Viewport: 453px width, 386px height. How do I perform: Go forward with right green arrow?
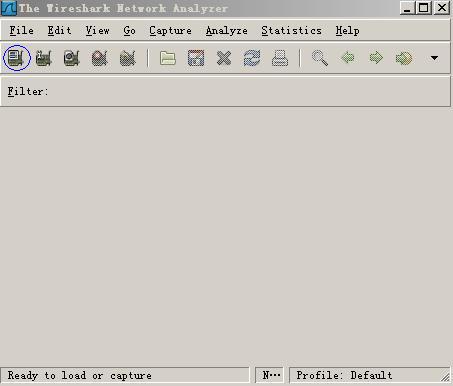(x=376, y=58)
